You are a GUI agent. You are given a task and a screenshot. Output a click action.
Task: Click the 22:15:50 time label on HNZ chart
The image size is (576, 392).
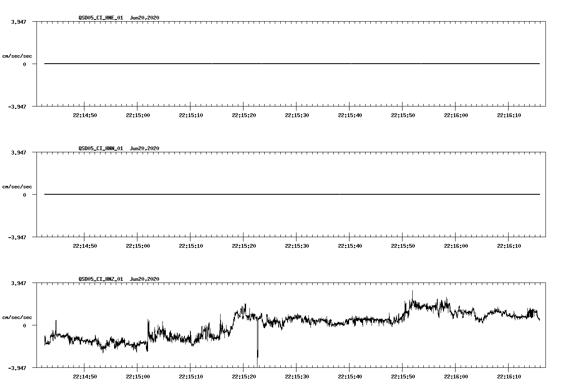403,377
